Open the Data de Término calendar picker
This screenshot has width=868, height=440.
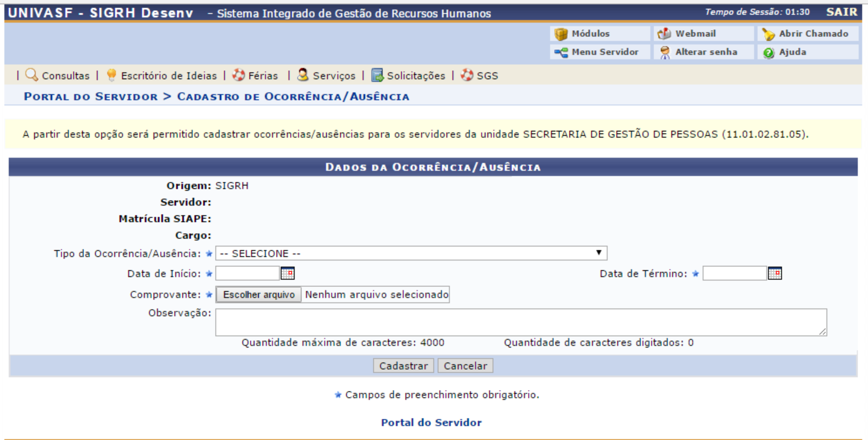[x=776, y=273]
